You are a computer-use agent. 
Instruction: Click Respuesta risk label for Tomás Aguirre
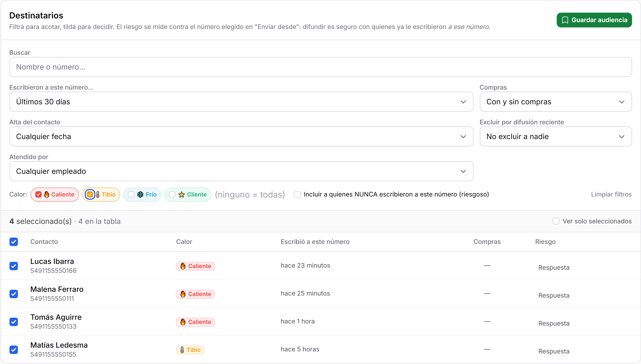[554, 323]
